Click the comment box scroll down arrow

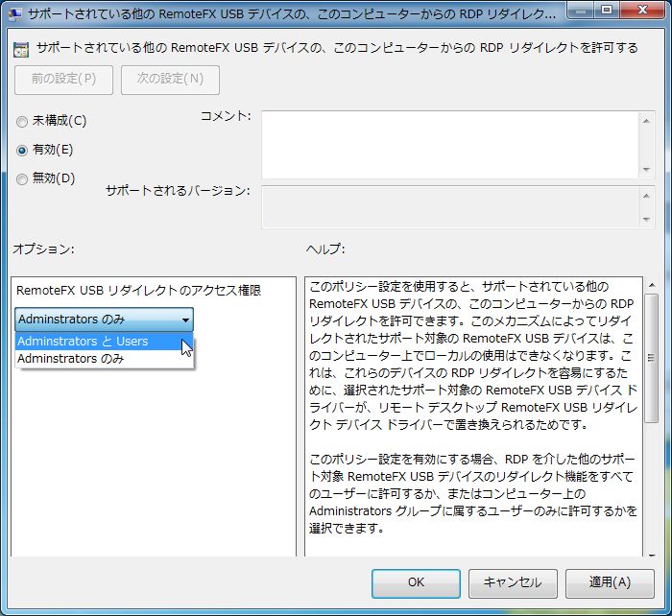tap(646, 170)
